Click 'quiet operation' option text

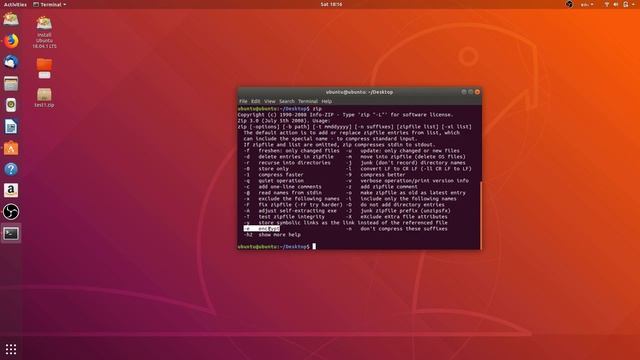coord(281,180)
